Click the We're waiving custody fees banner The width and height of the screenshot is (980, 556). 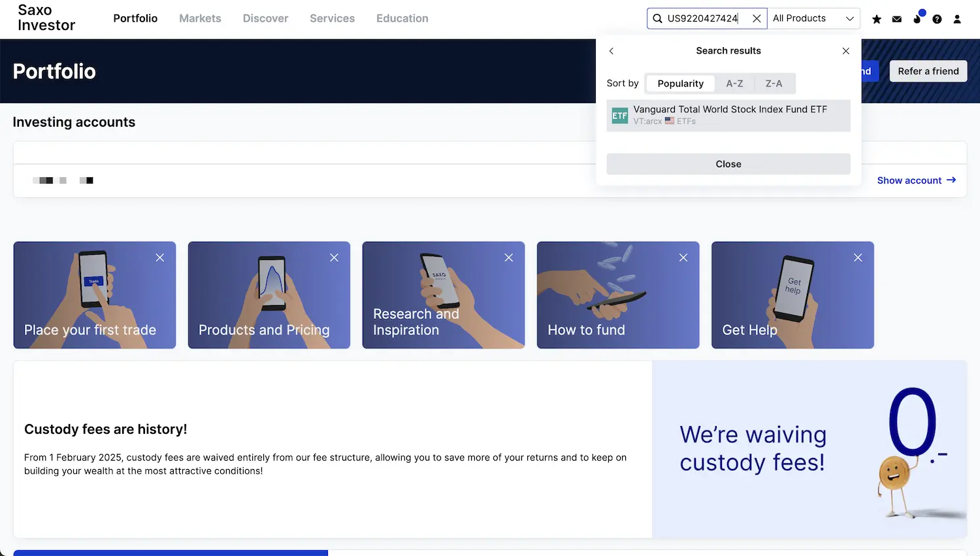tap(809, 450)
